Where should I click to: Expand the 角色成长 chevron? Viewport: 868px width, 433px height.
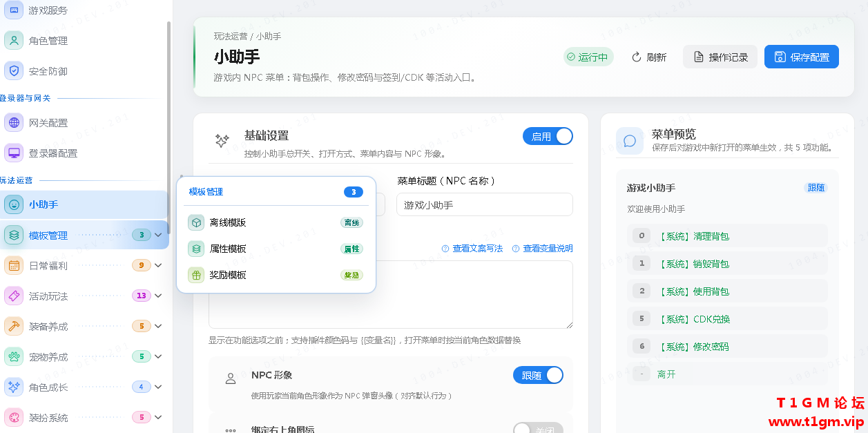click(158, 387)
